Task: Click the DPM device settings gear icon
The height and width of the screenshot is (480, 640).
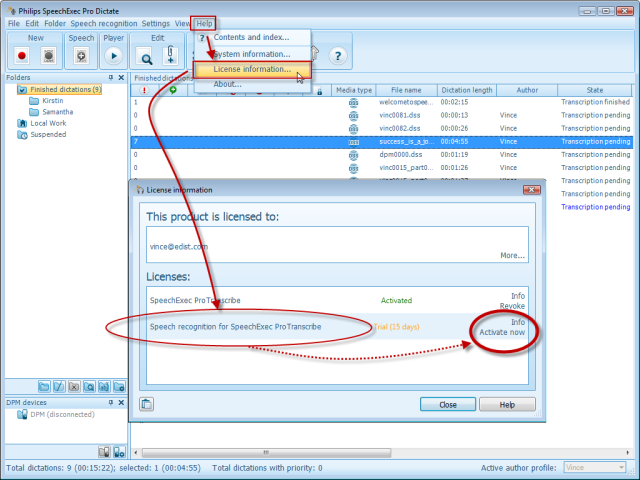Action: (119, 452)
